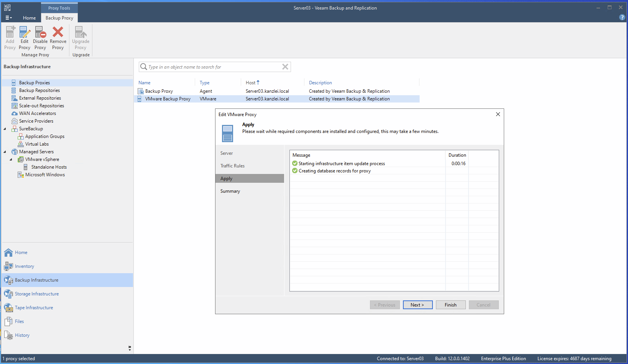Click the Veeam application logo icon
Screen dimensions: 628x364
point(7,8)
